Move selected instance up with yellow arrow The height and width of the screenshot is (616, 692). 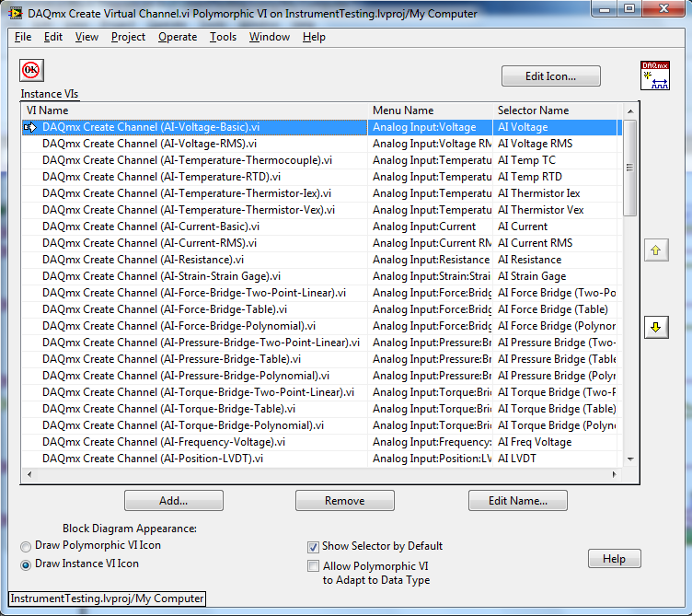(656, 250)
